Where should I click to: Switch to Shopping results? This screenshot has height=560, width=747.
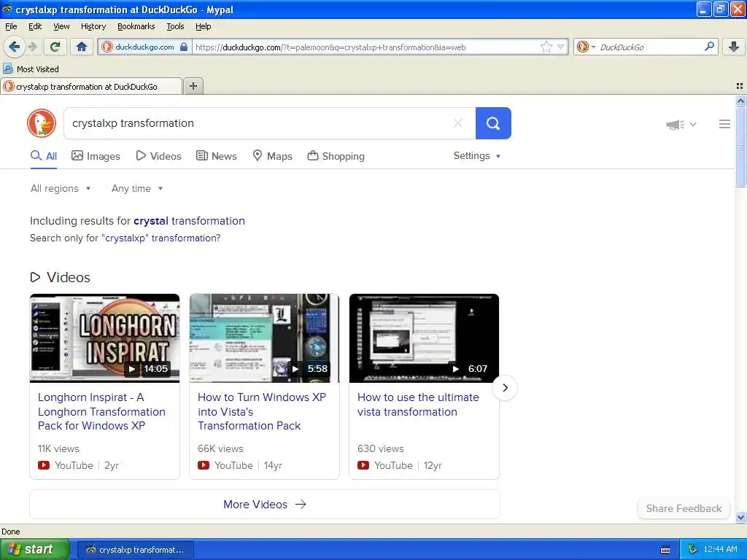[x=336, y=156]
